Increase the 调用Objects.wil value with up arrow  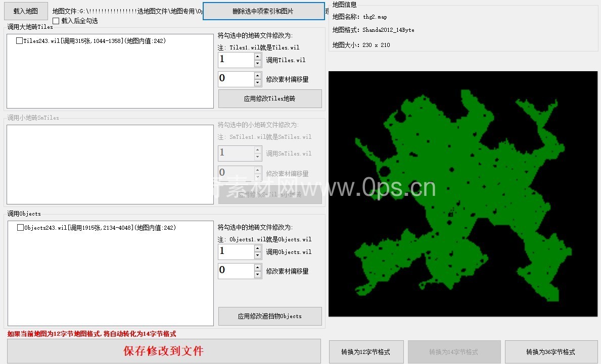[258, 248]
